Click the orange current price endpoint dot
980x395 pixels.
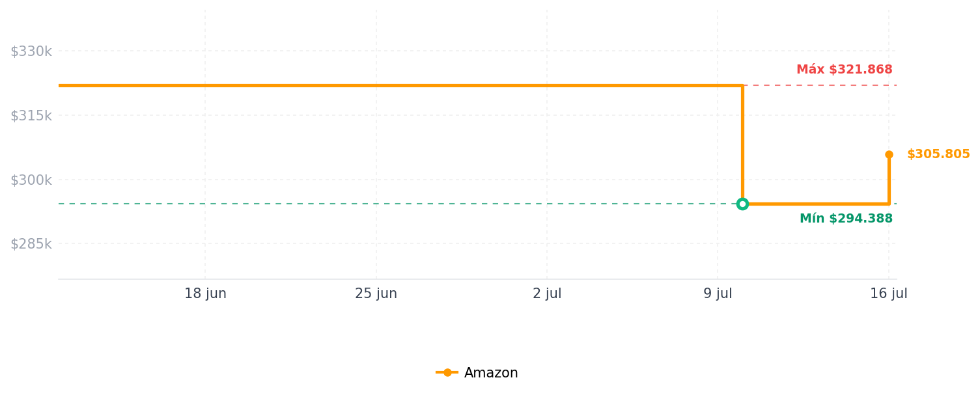point(889,155)
